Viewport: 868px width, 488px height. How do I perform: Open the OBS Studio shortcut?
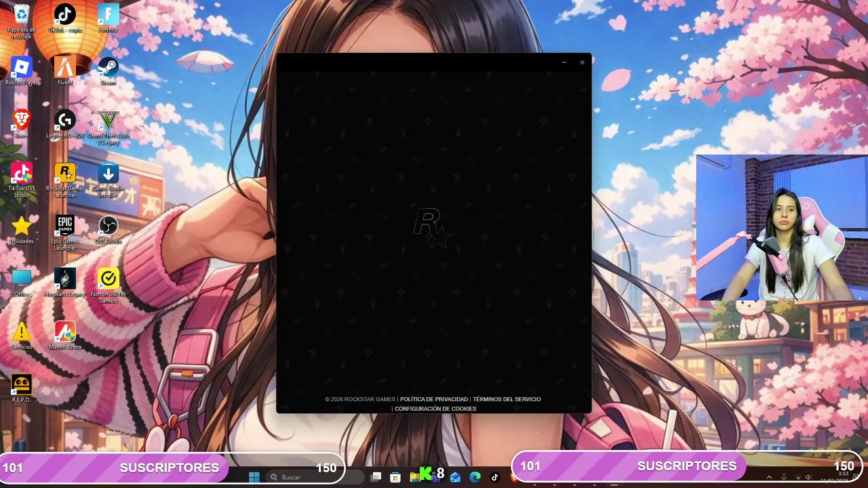click(x=108, y=229)
